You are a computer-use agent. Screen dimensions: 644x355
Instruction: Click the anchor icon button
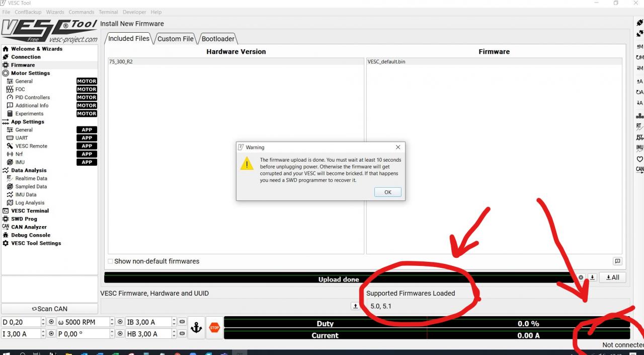(196, 328)
